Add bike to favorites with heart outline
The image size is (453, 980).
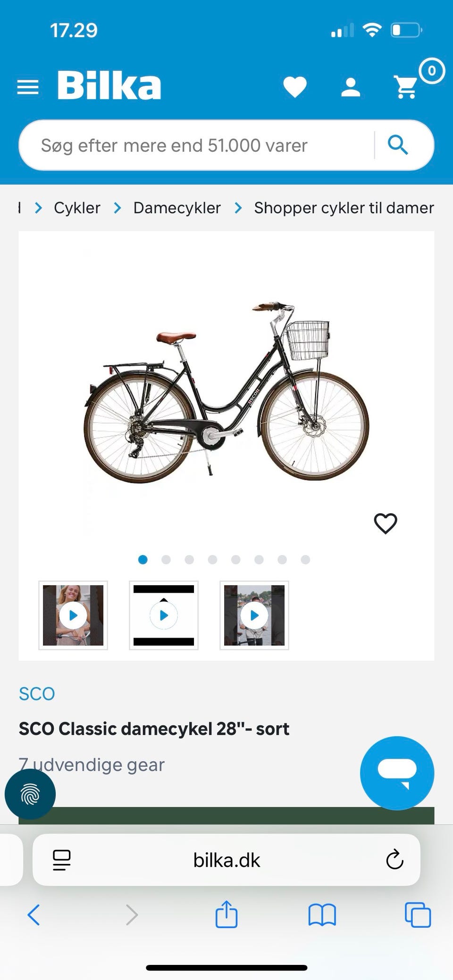tap(386, 523)
